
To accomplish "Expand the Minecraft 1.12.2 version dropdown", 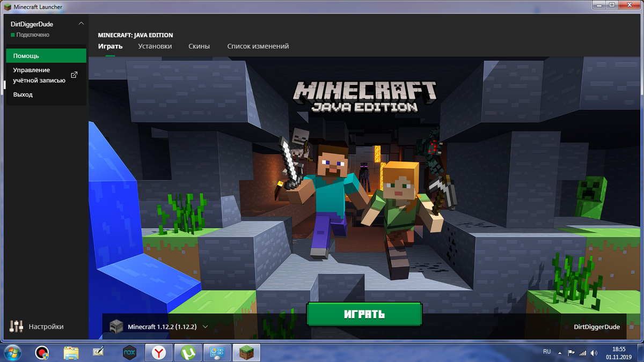I will (205, 327).
